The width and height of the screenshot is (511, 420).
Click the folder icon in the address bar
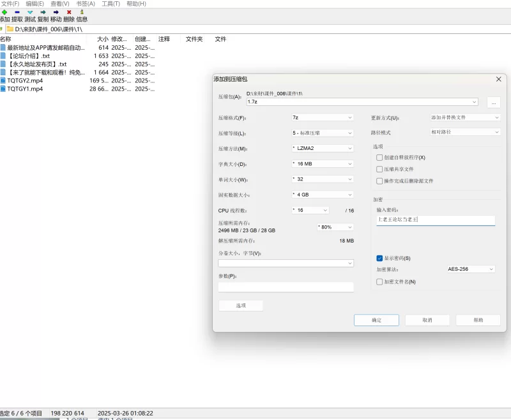(x=10, y=29)
